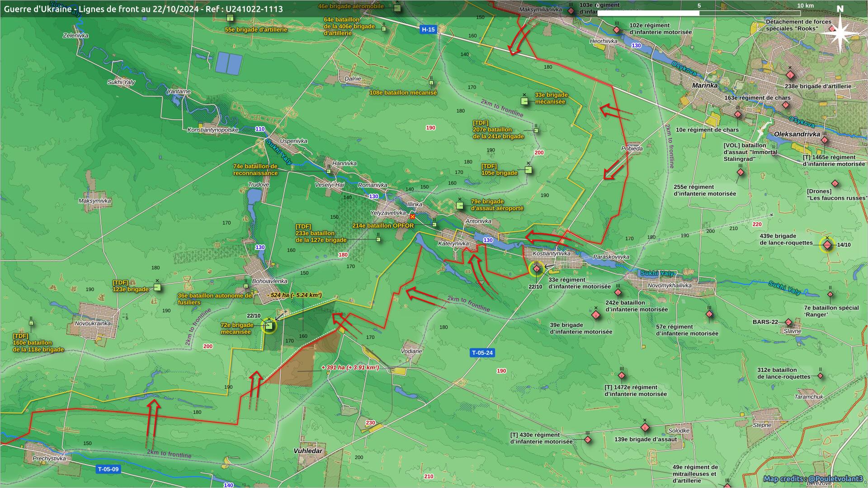Click the compass rose north star

pos(840,33)
